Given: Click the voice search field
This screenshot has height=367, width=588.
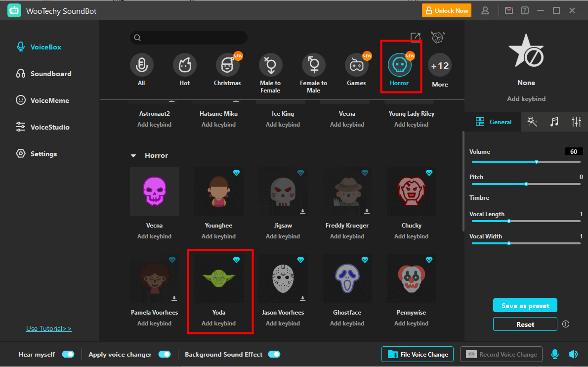Looking at the screenshot, I should click(x=189, y=38).
